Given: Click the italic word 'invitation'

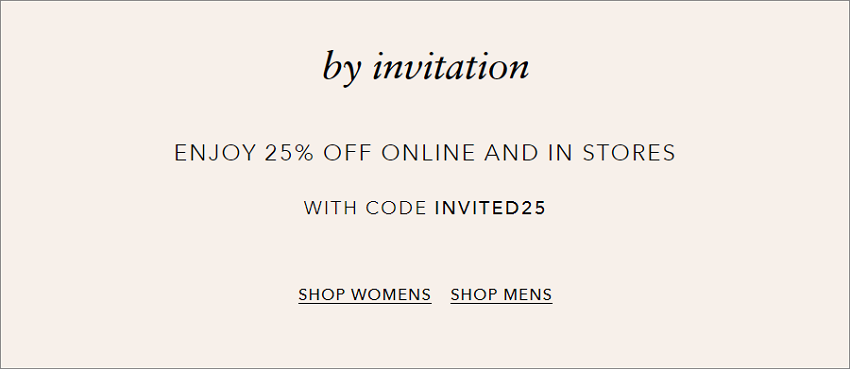Looking at the screenshot, I should 450,66.
